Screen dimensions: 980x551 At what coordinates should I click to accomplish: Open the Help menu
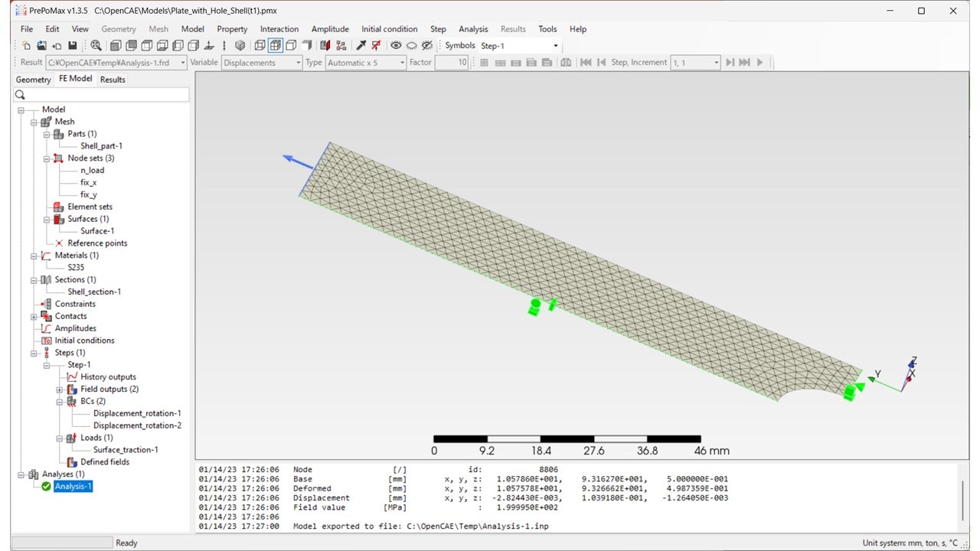(578, 29)
